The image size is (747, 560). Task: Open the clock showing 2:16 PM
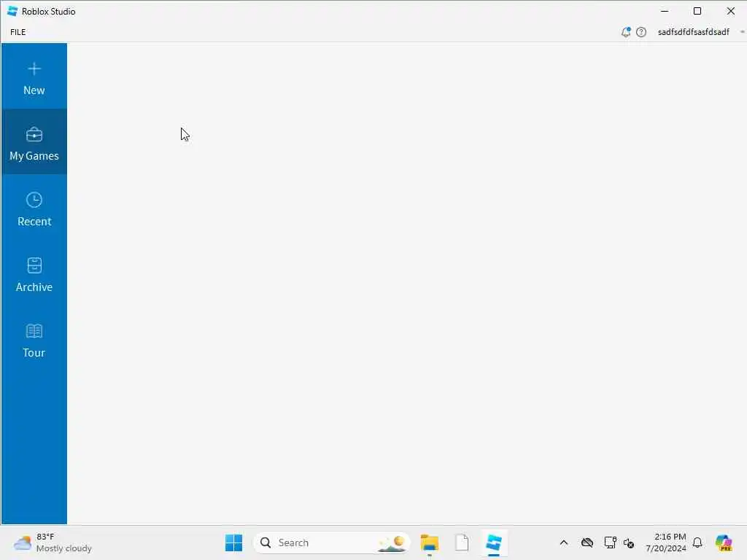[665, 542]
